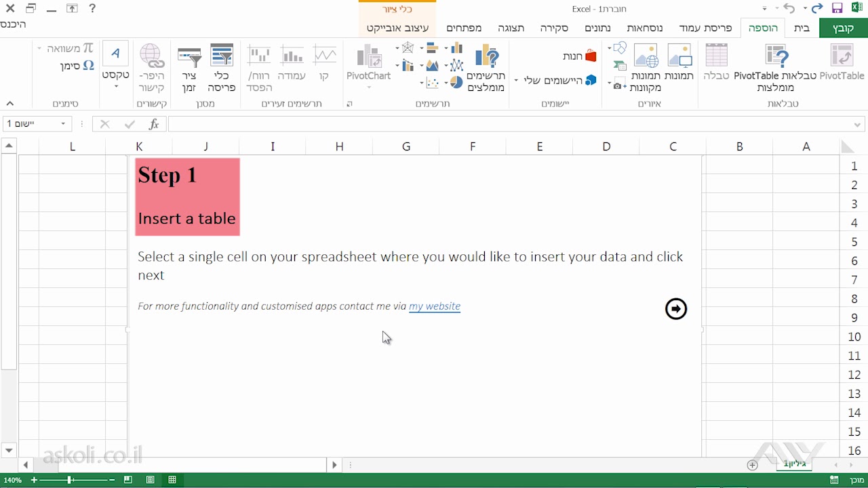The width and height of the screenshot is (868, 488).
Task: Switch to the Home (בית) tab
Action: tap(802, 28)
